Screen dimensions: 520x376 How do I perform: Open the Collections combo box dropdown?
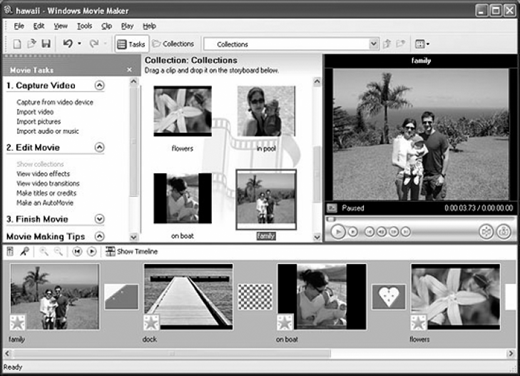374,44
